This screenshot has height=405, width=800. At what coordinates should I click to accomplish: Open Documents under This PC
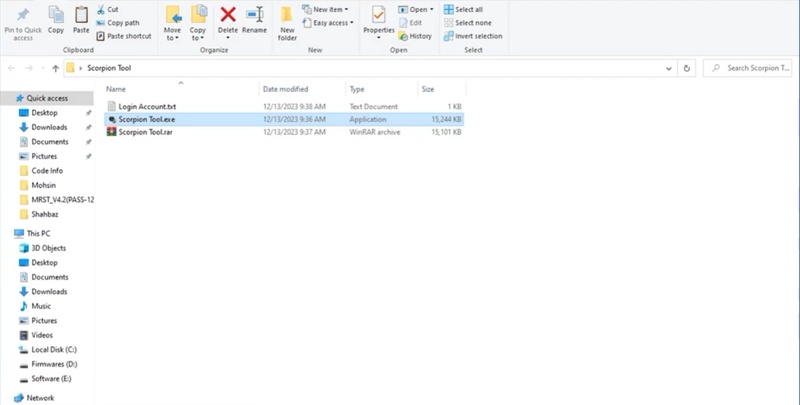(x=49, y=277)
